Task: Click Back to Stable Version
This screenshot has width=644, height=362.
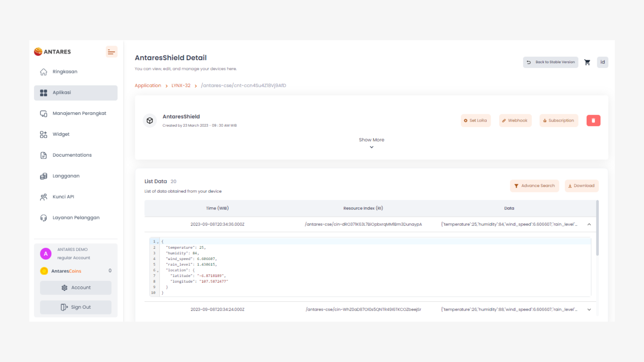Action: [550, 62]
